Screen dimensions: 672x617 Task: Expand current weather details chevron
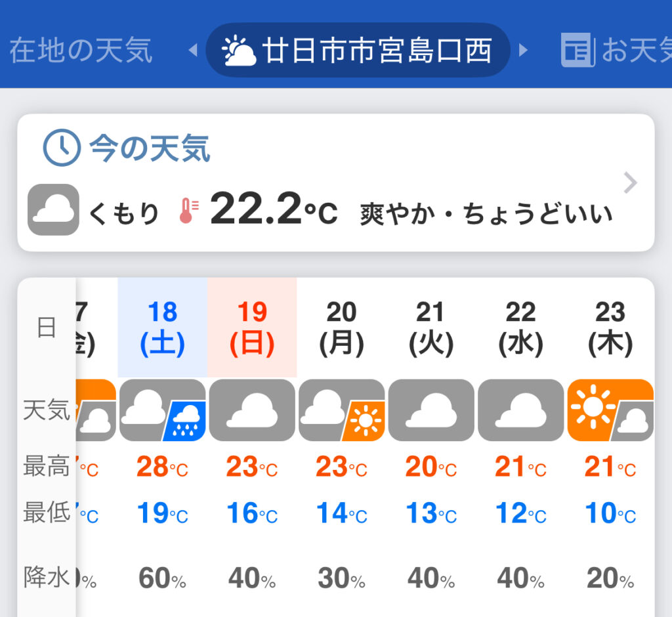tap(630, 183)
